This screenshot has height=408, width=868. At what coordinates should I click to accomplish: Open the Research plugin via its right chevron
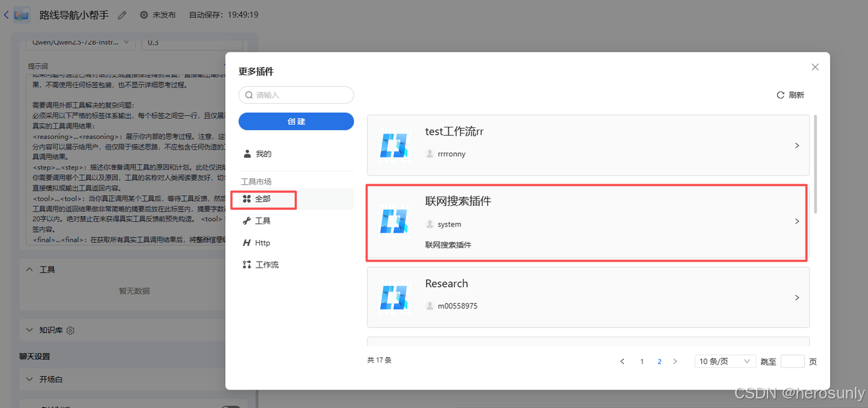point(797,297)
